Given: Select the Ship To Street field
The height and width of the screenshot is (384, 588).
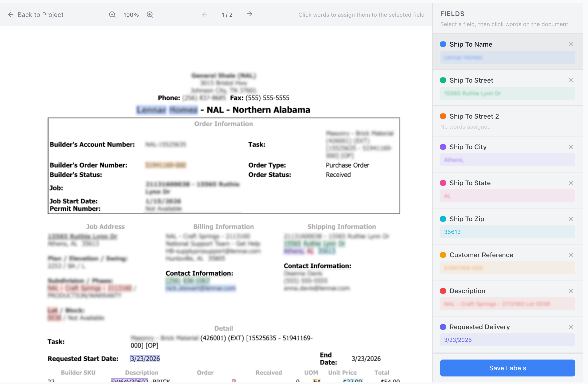Looking at the screenshot, I should pos(508,88).
